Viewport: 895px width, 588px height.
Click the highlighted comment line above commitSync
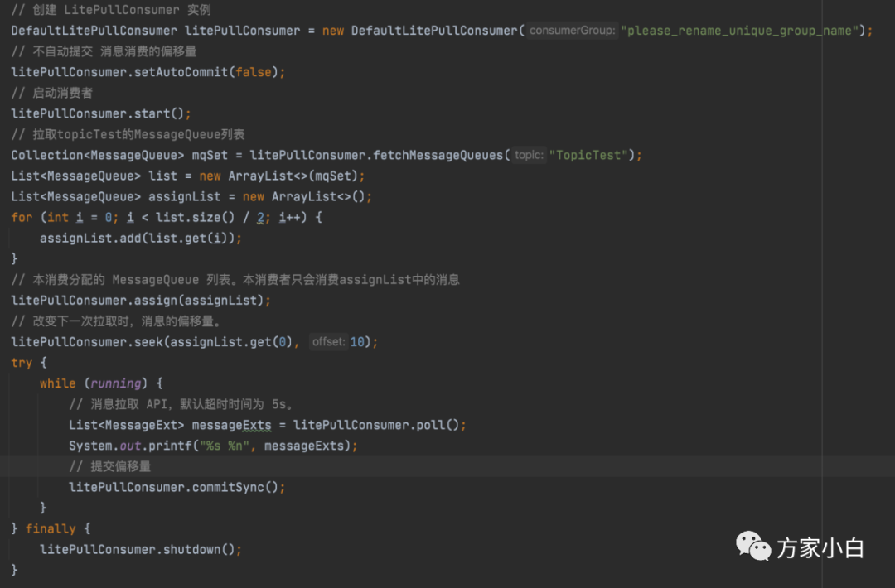point(110,466)
